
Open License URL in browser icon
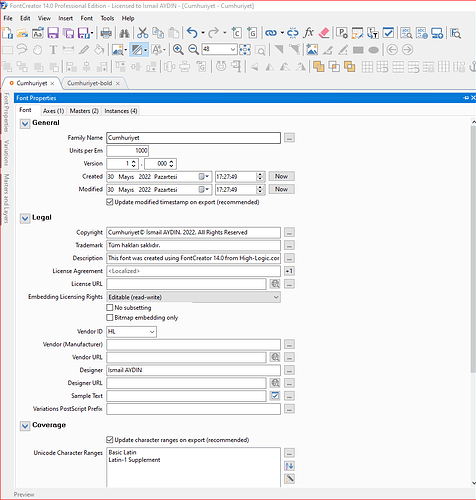tap(275, 284)
